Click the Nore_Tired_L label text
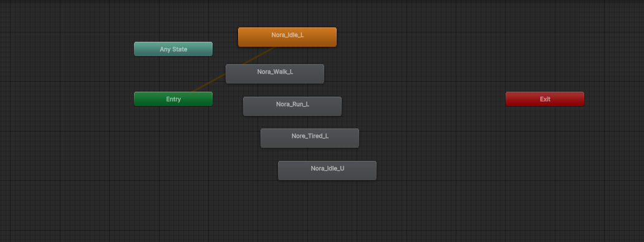Viewport: 644px width, 242px height. (x=310, y=135)
